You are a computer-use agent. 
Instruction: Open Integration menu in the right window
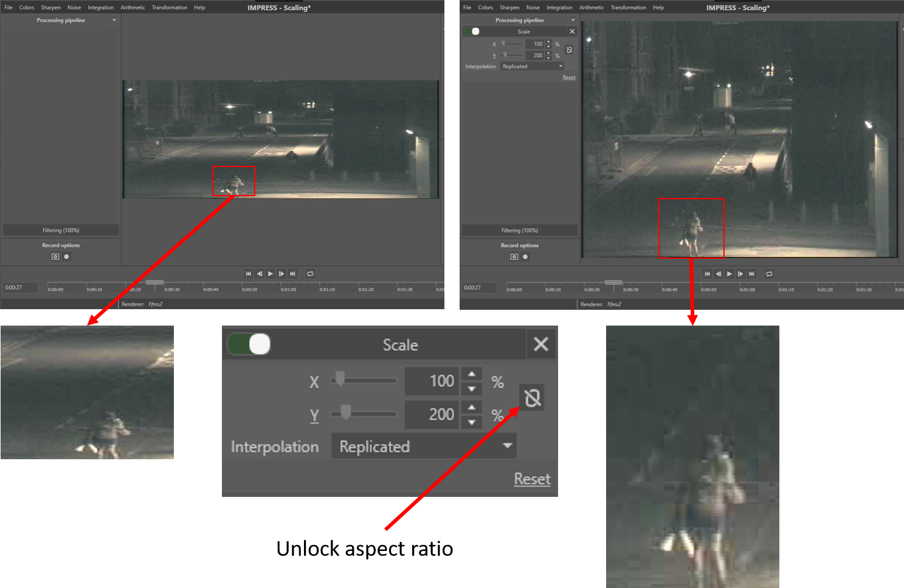pyautogui.click(x=560, y=8)
